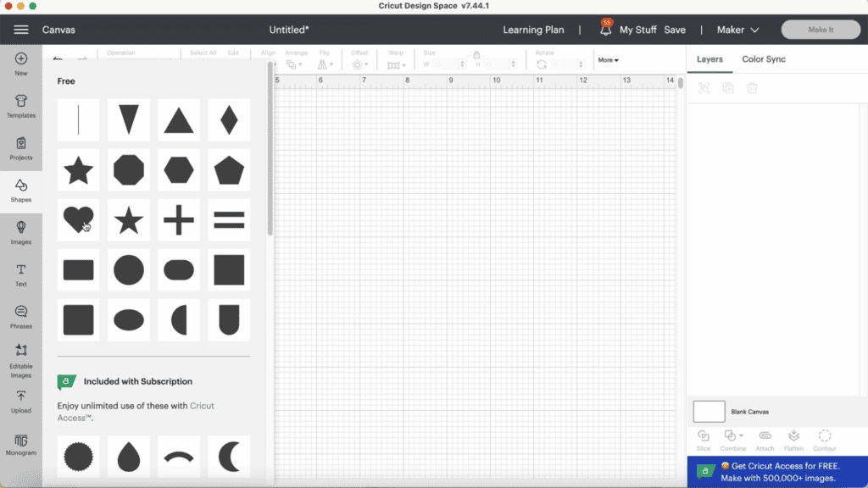
Task: Open the Images library
Action: (21, 233)
